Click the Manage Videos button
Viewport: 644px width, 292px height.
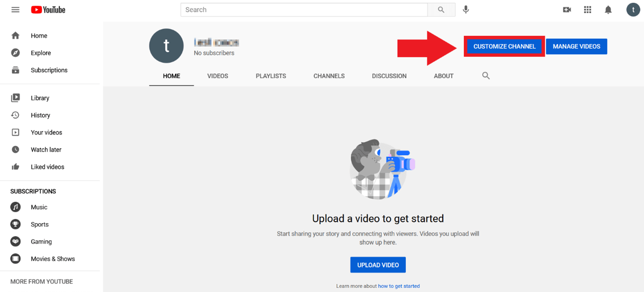pos(576,46)
